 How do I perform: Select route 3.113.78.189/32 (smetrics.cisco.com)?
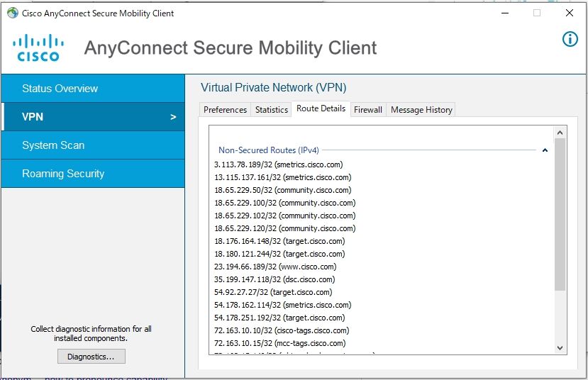click(x=278, y=164)
